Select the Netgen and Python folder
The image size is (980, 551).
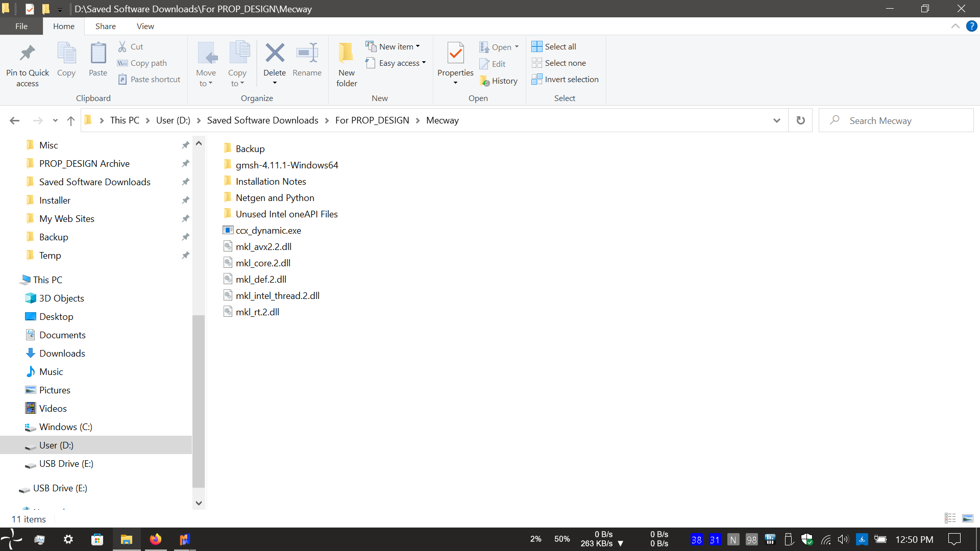click(x=268, y=197)
